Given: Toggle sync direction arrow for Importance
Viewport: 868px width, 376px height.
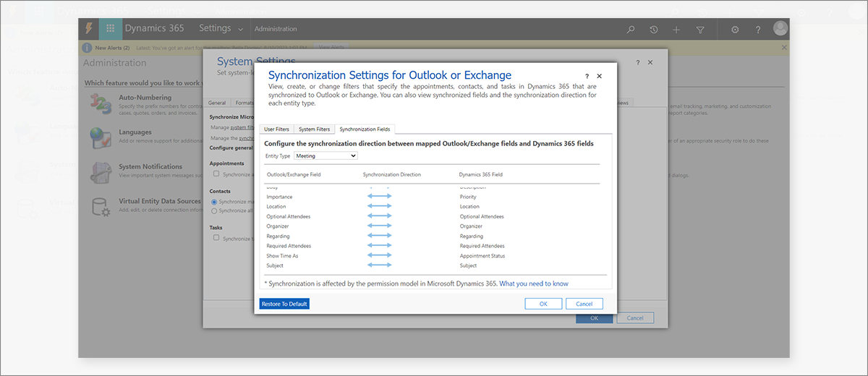Looking at the screenshot, I should click(380, 197).
